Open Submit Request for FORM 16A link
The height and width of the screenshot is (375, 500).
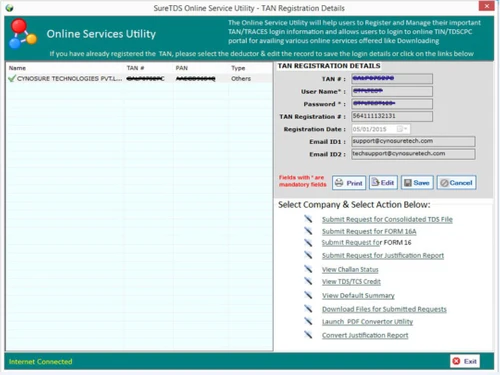pyautogui.click(x=369, y=231)
